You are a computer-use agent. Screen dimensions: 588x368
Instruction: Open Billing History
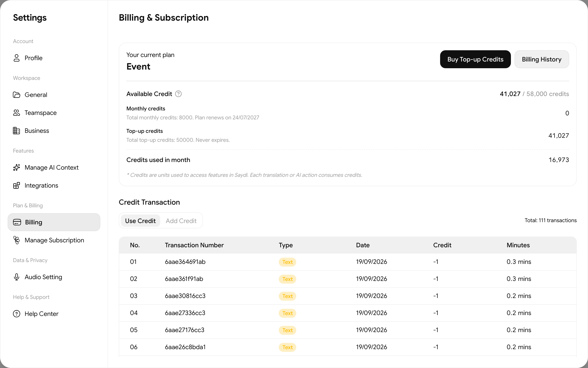click(542, 59)
